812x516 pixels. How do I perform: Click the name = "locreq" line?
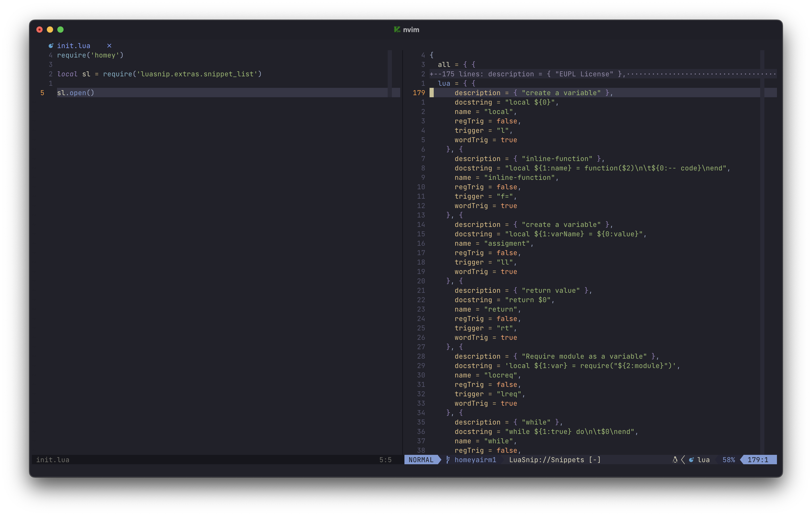[x=488, y=375]
